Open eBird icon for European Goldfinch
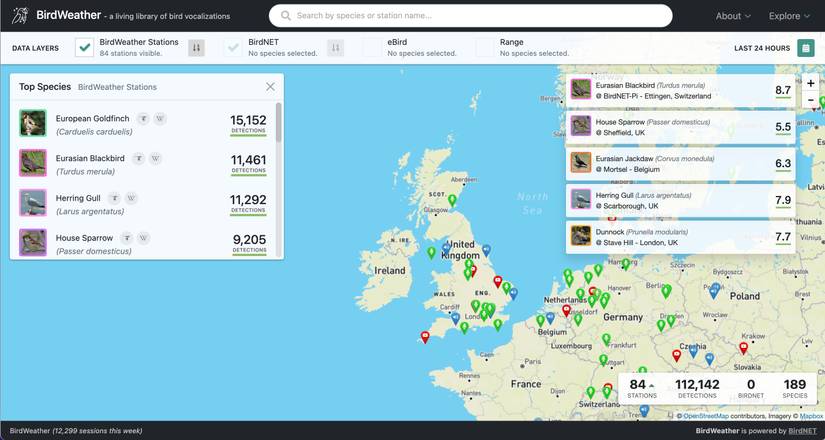The width and height of the screenshot is (825, 440). click(143, 119)
